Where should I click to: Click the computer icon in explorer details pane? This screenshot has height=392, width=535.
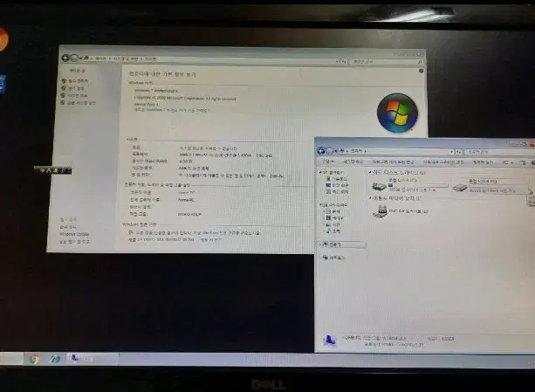point(329,340)
